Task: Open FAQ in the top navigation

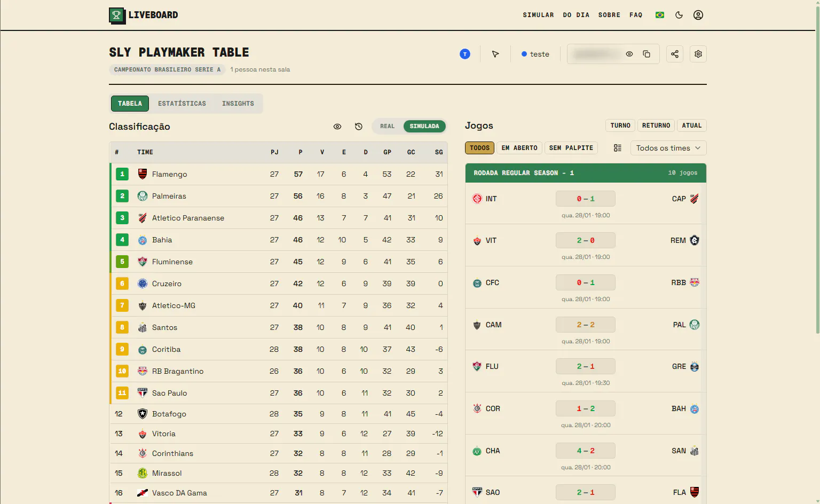Action: click(x=636, y=15)
